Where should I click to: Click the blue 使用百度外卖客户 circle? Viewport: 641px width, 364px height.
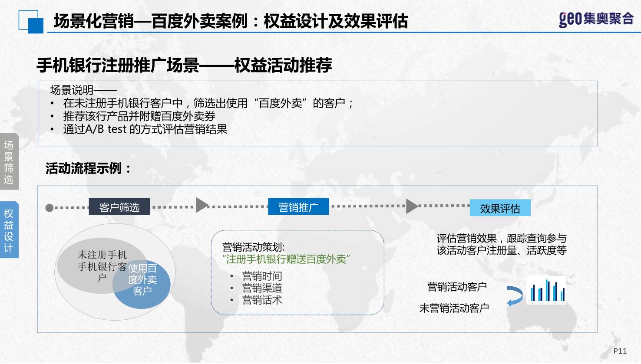[x=142, y=284]
